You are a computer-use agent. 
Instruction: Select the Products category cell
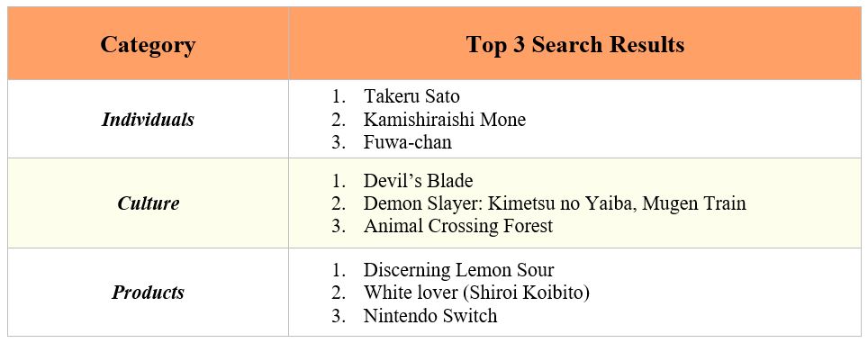pyautogui.click(x=148, y=292)
